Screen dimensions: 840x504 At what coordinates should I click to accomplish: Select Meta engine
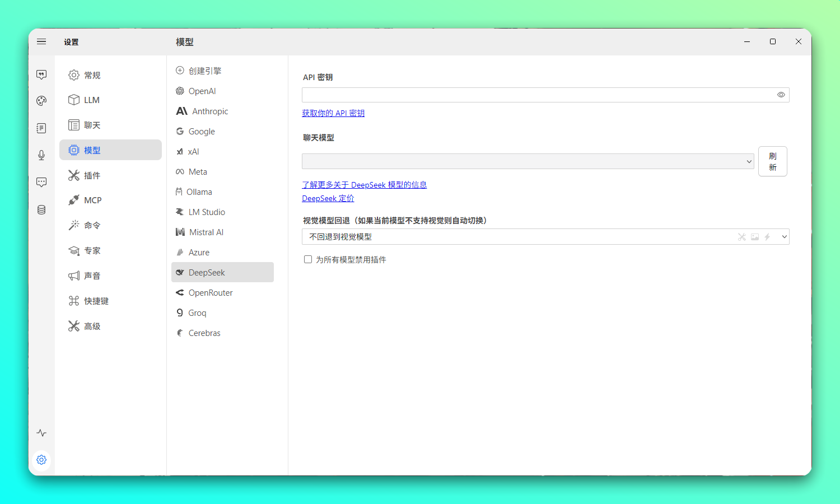pos(222,171)
